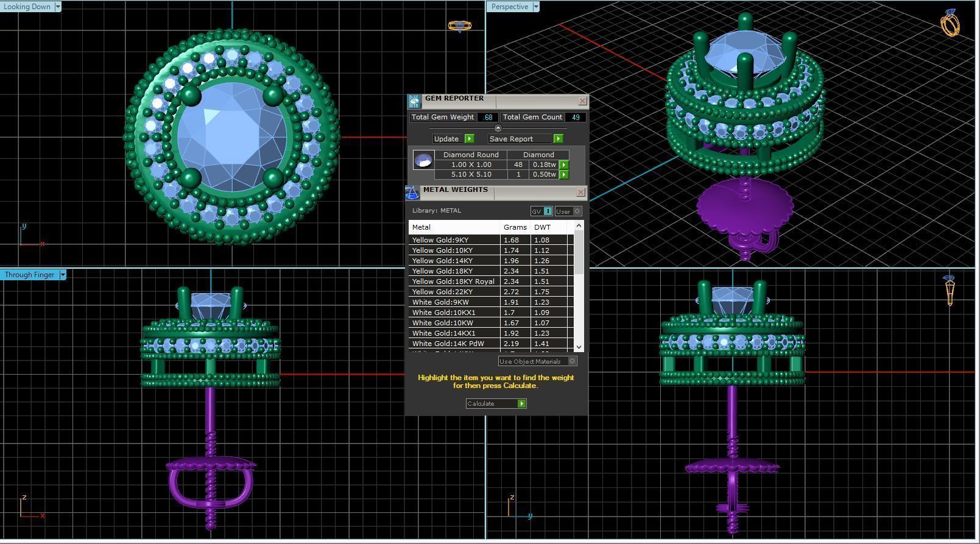Select the White Gold:10KW metal row

coord(491,323)
